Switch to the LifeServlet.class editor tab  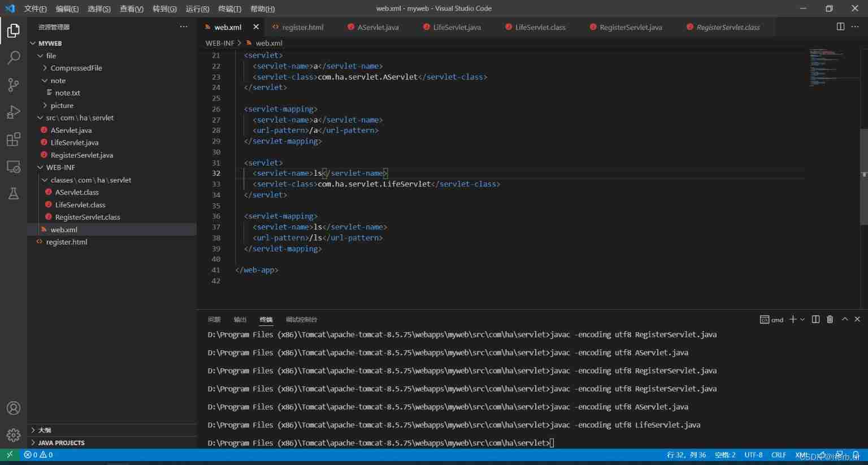[540, 27]
